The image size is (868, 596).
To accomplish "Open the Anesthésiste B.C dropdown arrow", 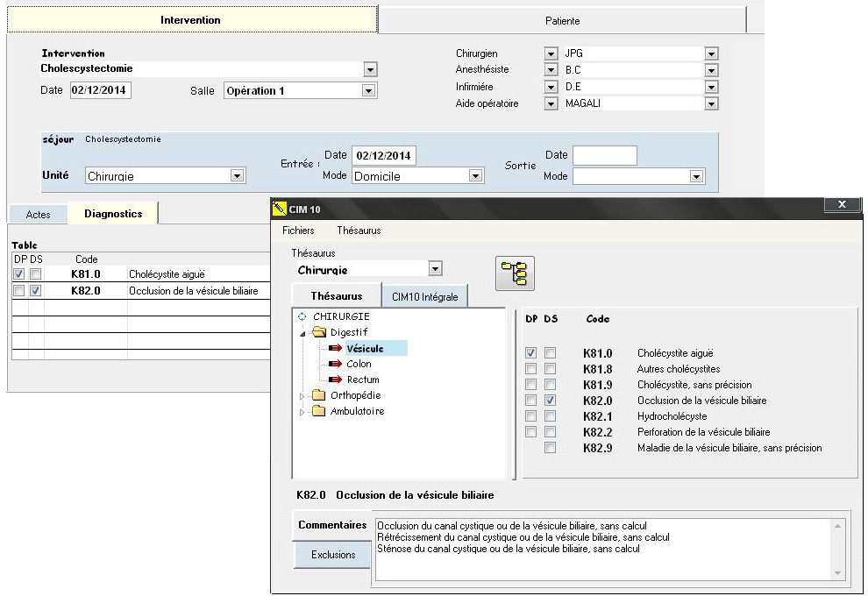I will click(x=711, y=70).
